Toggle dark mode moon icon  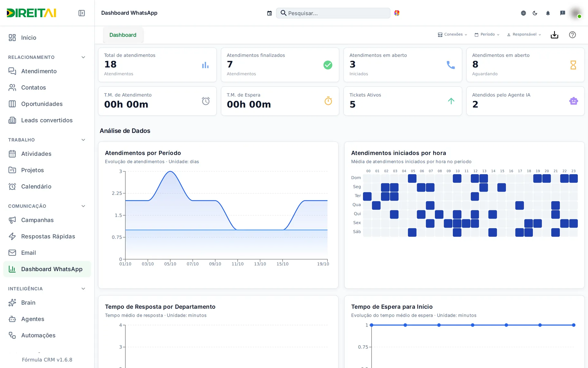pyautogui.click(x=535, y=13)
